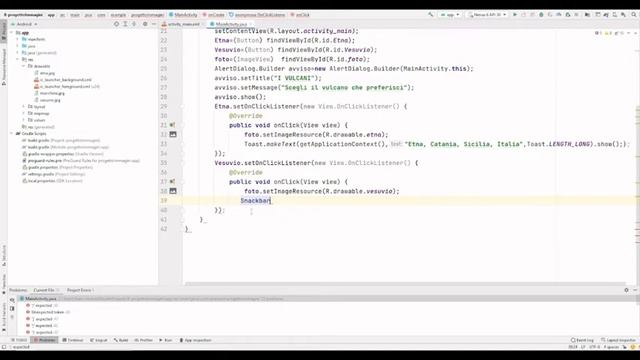Screen dimensions: 640x360
Task: Open App Inspection tool window
Action: click(x=196, y=340)
